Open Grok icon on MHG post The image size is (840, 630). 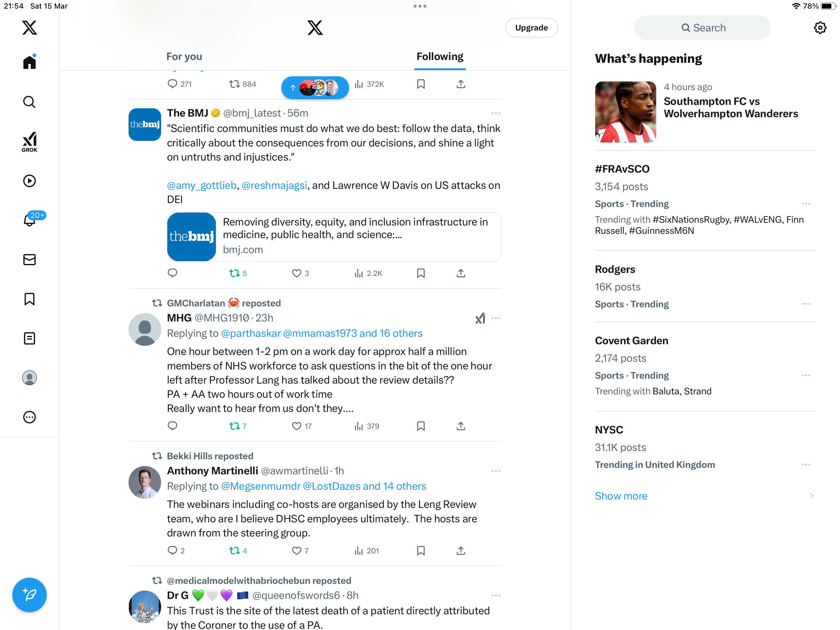pos(480,318)
